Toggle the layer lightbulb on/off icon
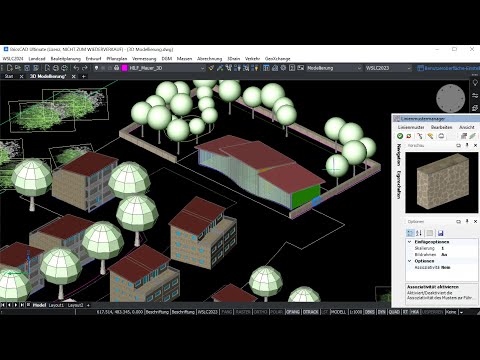This screenshot has width=480, height=360. [x=96, y=68]
